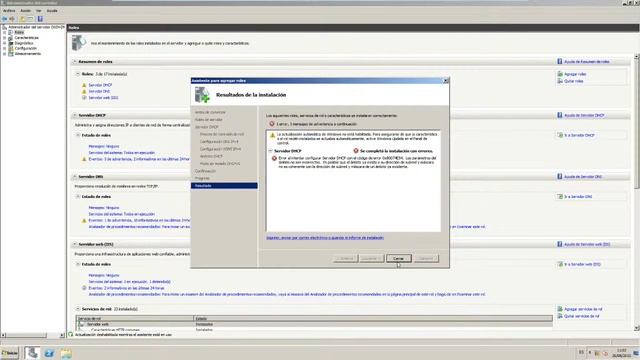The width and height of the screenshot is (640, 360).
Task: Click the Agregar roles icon
Action: pyautogui.click(x=560, y=74)
